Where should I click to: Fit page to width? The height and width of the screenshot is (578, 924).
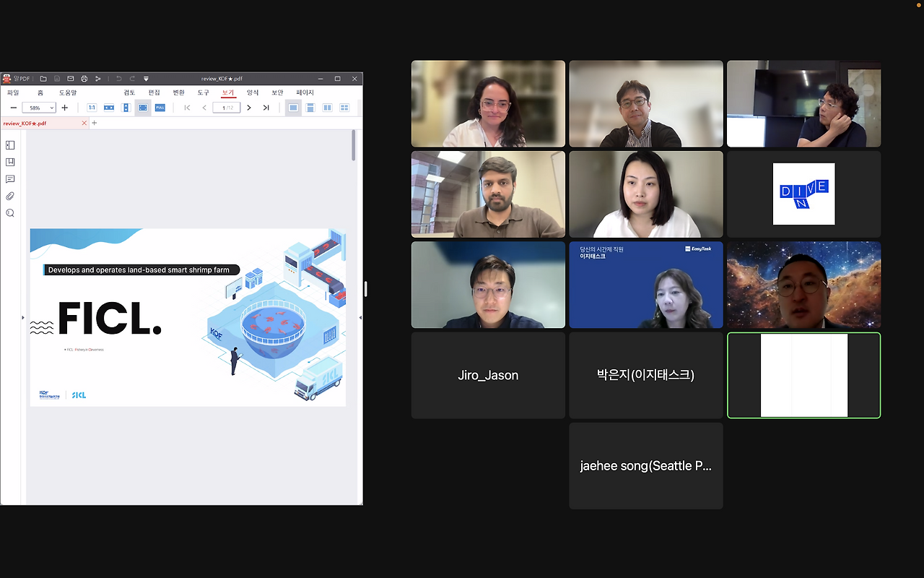(x=109, y=108)
